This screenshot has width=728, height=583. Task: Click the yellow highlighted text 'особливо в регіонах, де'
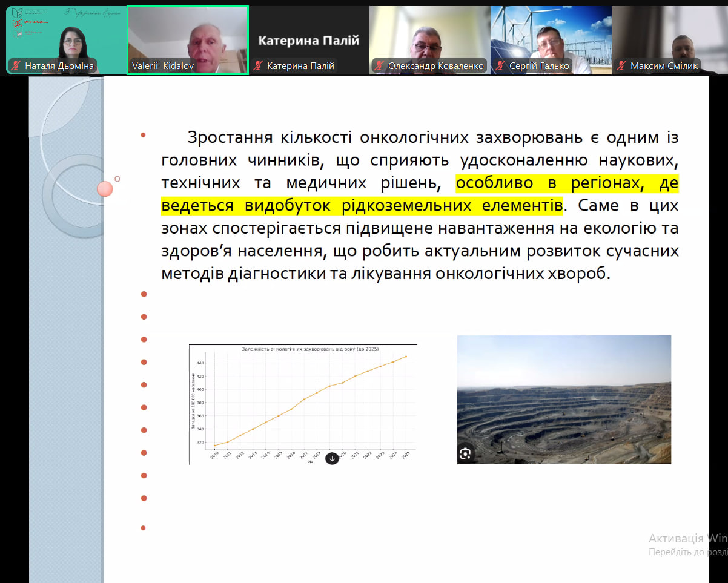pos(568,183)
